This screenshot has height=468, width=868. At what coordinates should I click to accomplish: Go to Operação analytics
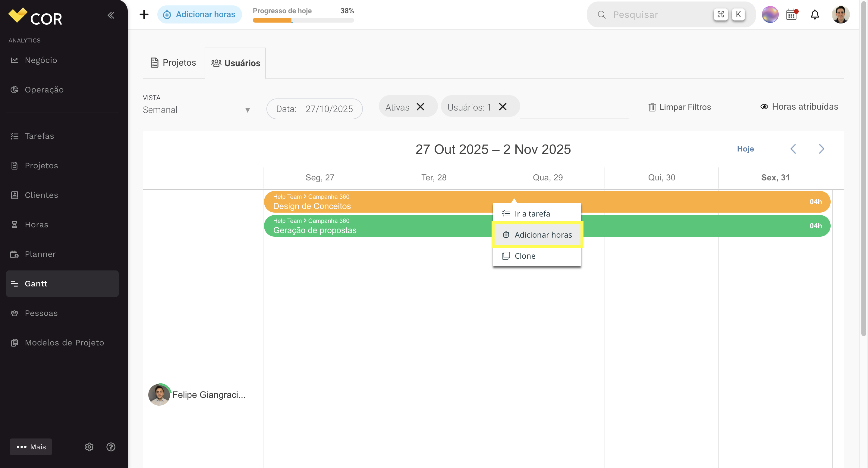[x=62, y=90]
